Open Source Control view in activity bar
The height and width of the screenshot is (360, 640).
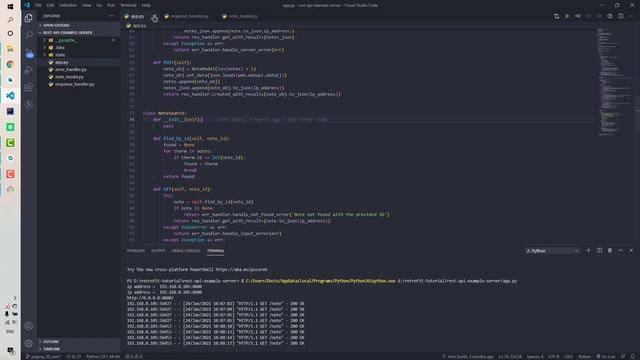point(29,53)
